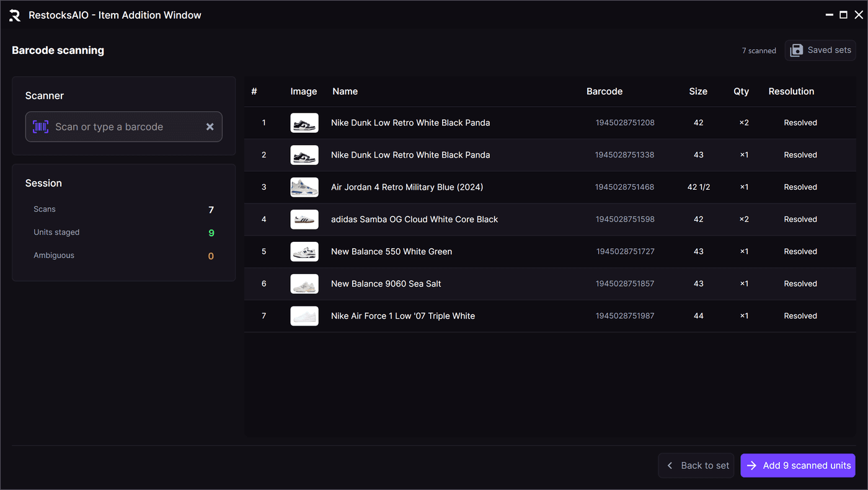Click Nike Air Force 1 thumbnail
This screenshot has height=490, width=868.
(304, 316)
